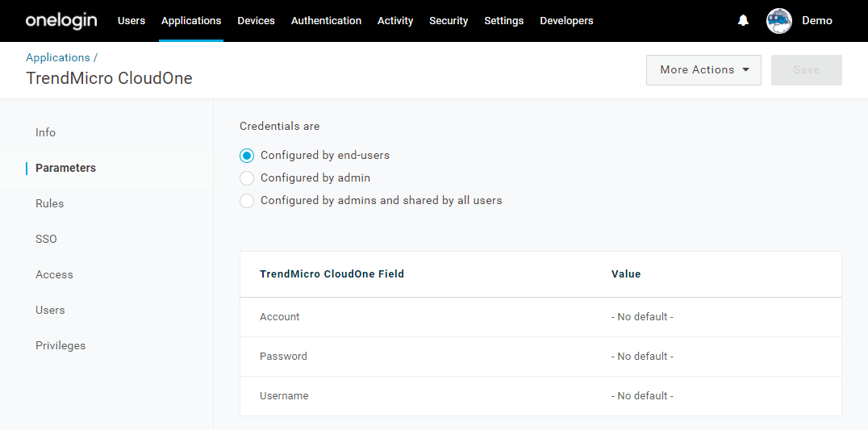Open the Developers menu
The image size is (868, 430).
pyautogui.click(x=566, y=21)
